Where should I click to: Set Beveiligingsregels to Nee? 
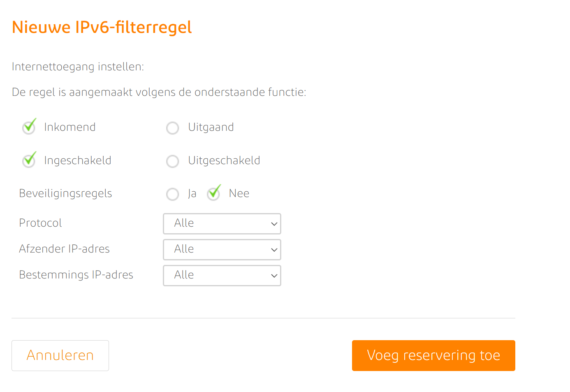tap(214, 194)
